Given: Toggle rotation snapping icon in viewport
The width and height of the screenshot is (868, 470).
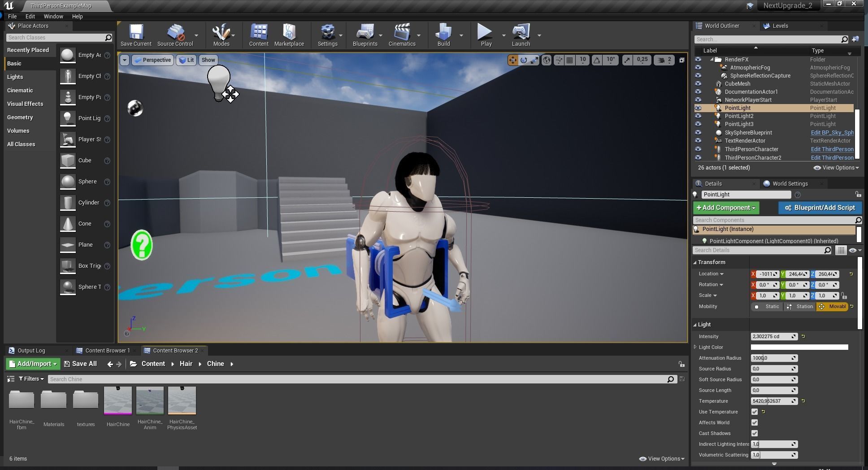Looking at the screenshot, I should (597, 60).
